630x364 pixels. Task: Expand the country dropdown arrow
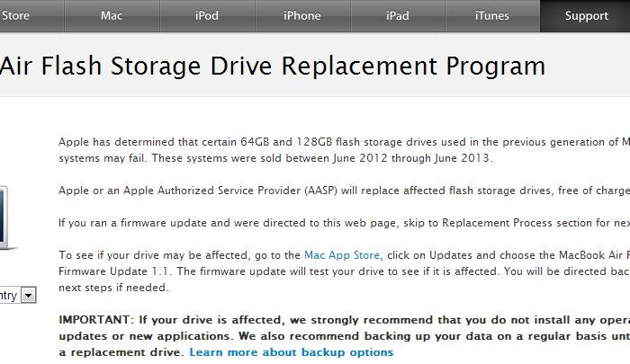(x=28, y=295)
